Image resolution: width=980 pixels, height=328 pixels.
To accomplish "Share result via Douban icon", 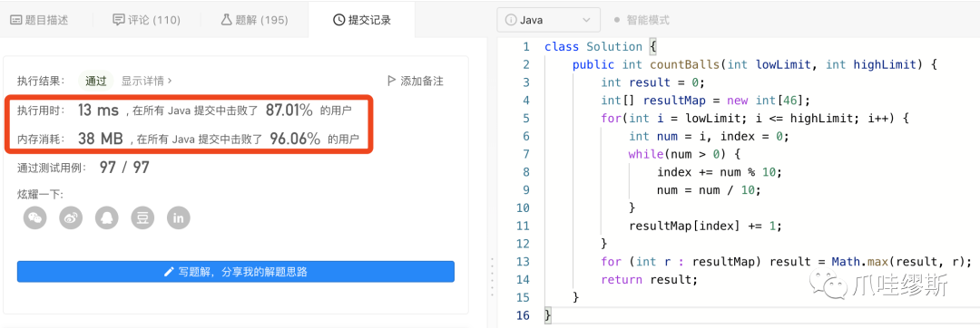I will coord(142,217).
